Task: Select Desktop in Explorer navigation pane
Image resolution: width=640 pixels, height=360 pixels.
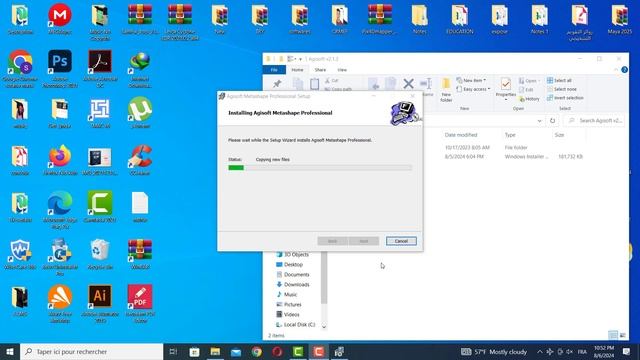Action: pyautogui.click(x=289, y=265)
